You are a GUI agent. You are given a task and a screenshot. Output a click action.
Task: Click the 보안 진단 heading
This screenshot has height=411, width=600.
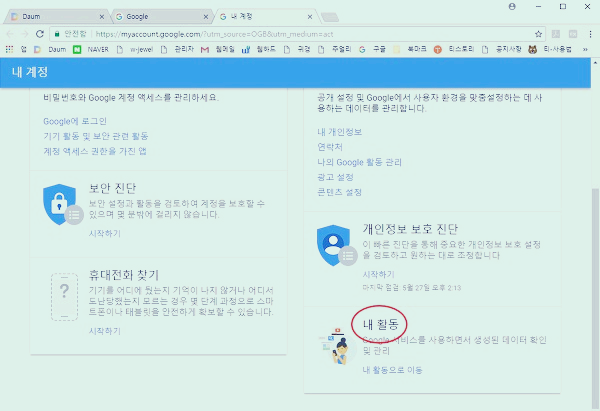[112, 188]
